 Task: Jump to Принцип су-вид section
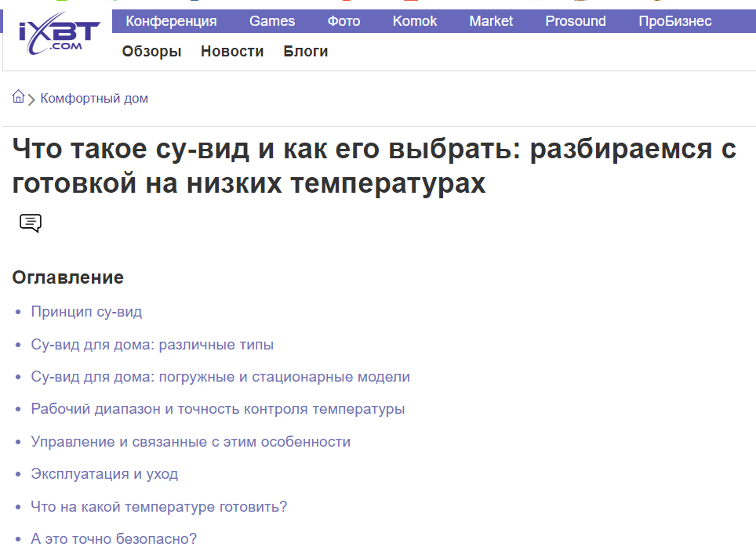[x=86, y=312]
